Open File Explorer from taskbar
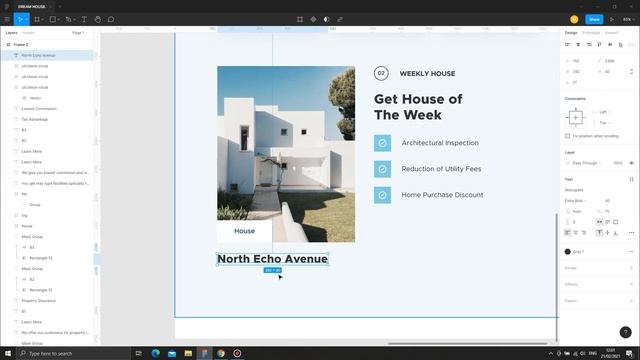This screenshot has width=640, height=360. tap(188, 353)
